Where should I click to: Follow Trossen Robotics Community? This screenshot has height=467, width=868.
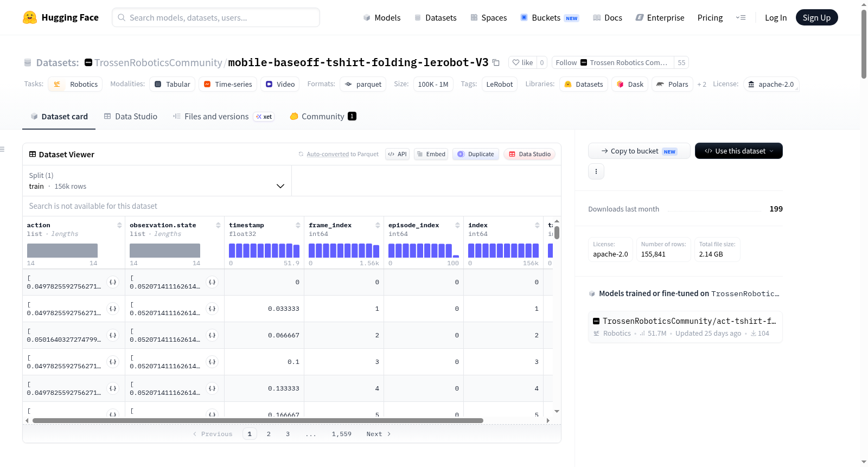pos(613,62)
